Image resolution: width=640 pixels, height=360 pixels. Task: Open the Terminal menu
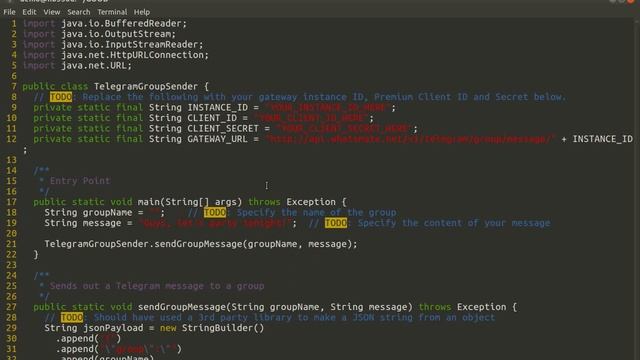coord(112,12)
